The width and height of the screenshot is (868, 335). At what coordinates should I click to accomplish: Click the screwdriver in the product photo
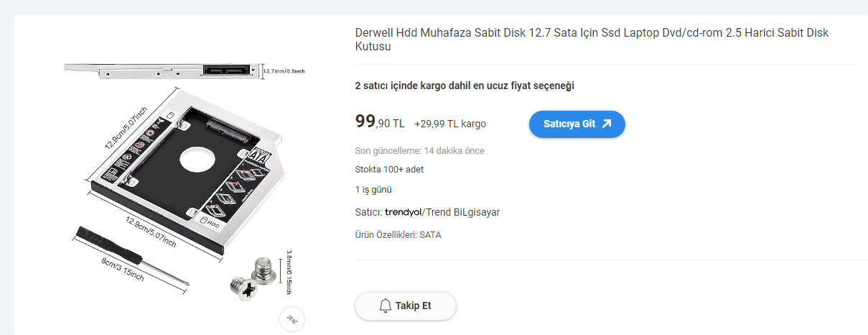pyautogui.click(x=129, y=256)
